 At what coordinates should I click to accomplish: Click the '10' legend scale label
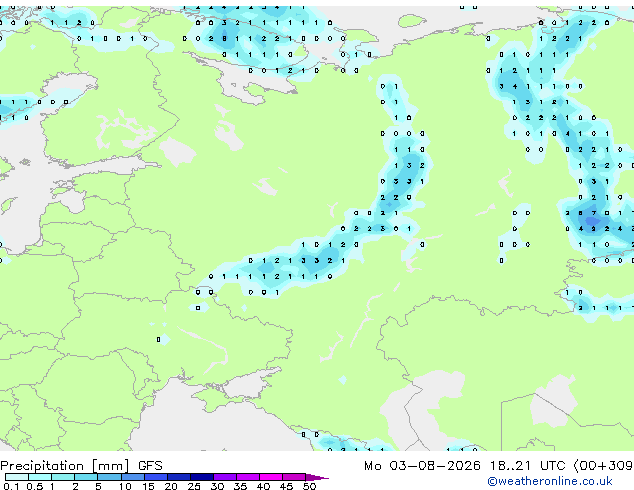click(125, 486)
